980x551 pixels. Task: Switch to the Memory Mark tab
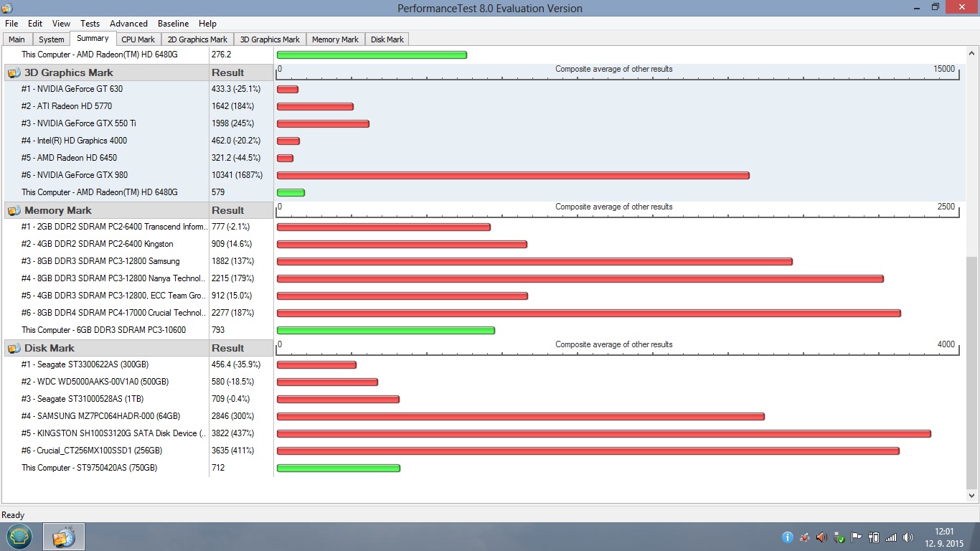[x=335, y=39]
